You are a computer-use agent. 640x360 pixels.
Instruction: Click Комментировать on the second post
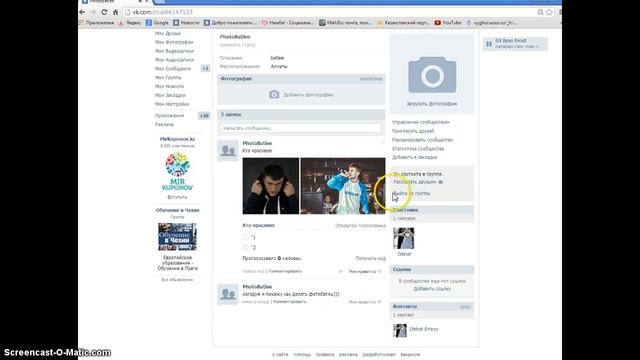[x=290, y=302]
